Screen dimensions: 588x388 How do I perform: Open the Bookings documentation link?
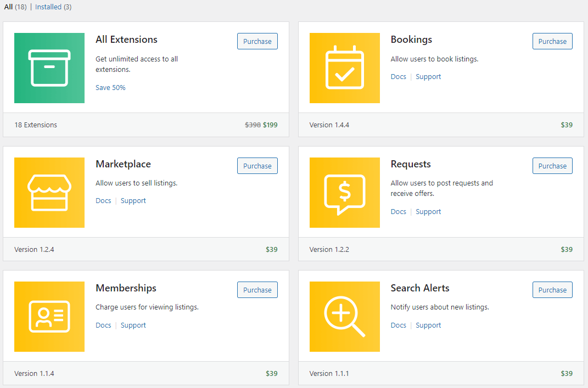click(398, 76)
